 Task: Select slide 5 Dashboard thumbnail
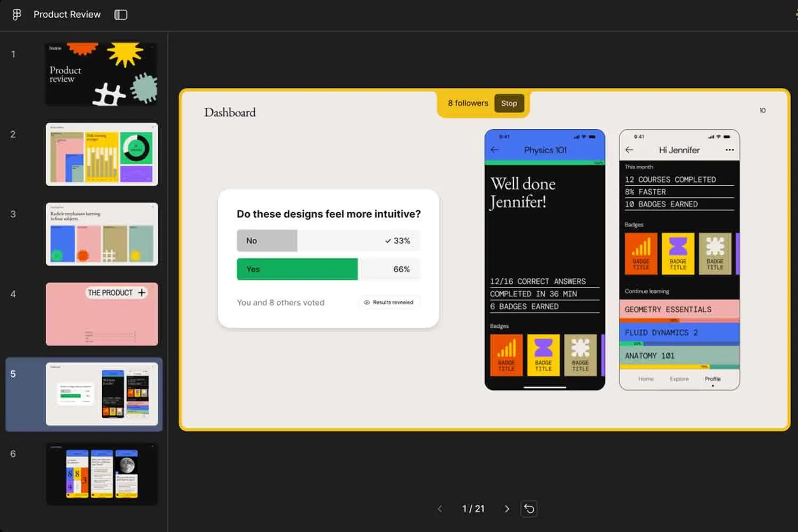[102, 394]
